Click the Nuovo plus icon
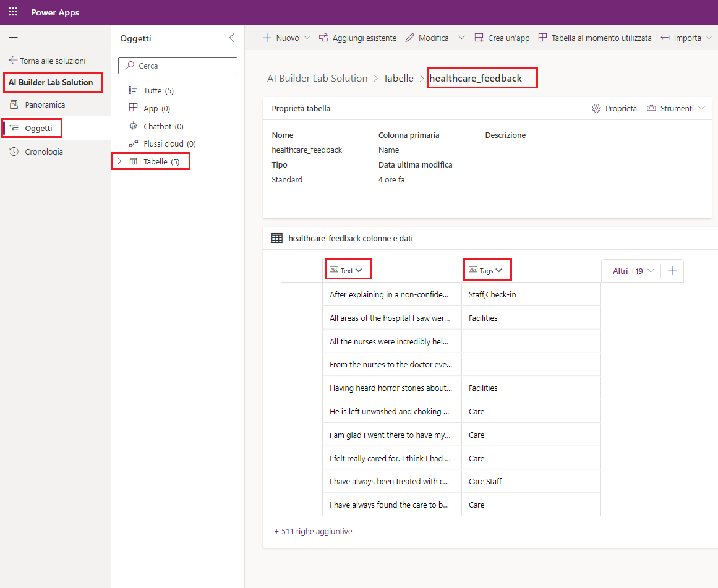The height and width of the screenshot is (588, 718). coord(267,38)
